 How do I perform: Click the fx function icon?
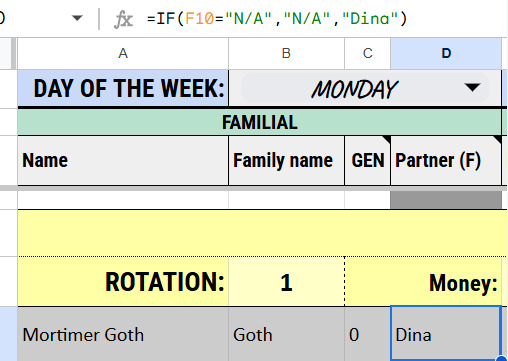coord(123,19)
